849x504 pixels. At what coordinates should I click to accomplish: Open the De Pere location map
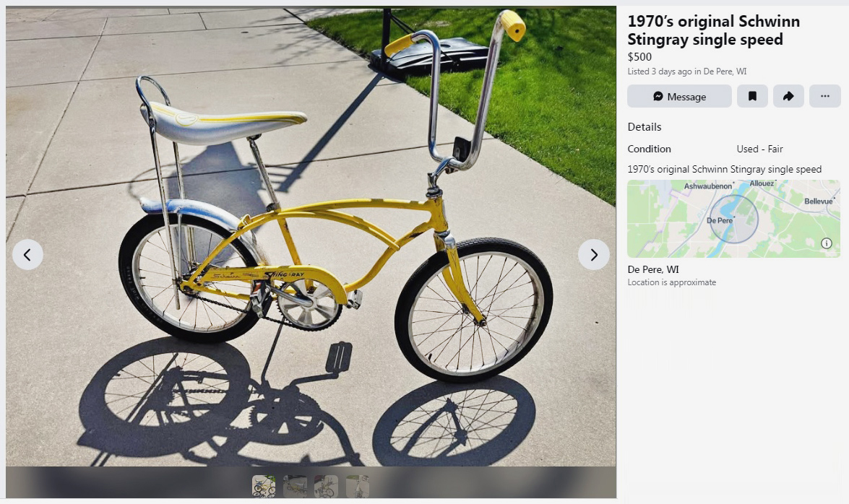pos(733,219)
